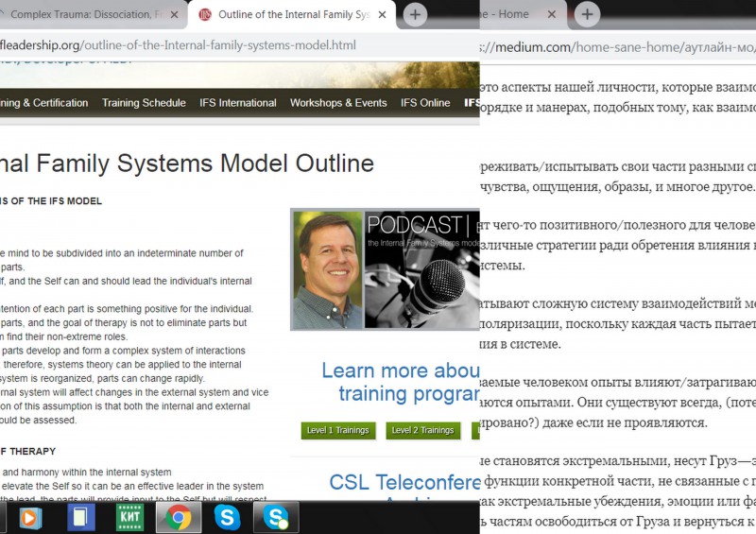This screenshot has width=756, height=534.
Task: Click the Level 1 Trainings button
Action: click(338, 430)
